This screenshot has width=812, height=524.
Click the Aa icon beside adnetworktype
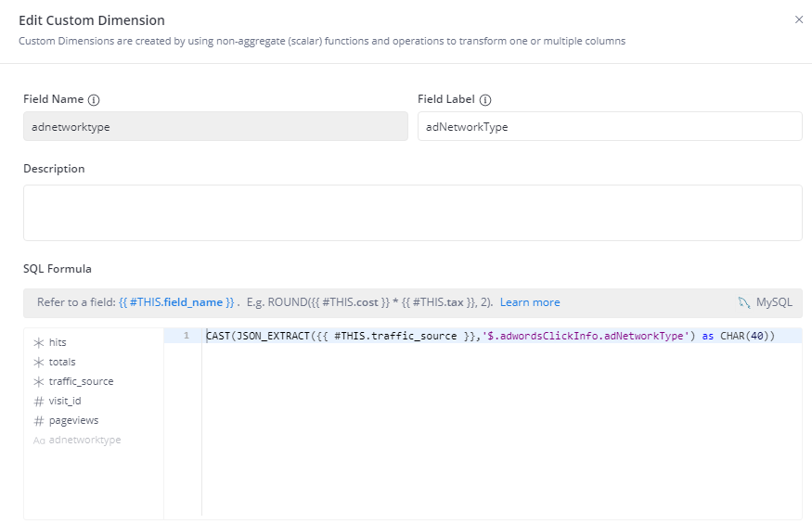click(x=39, y=441)
